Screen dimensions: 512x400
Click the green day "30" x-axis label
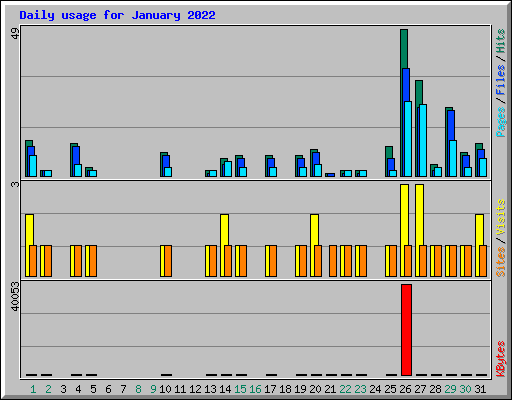click(465, 389)
